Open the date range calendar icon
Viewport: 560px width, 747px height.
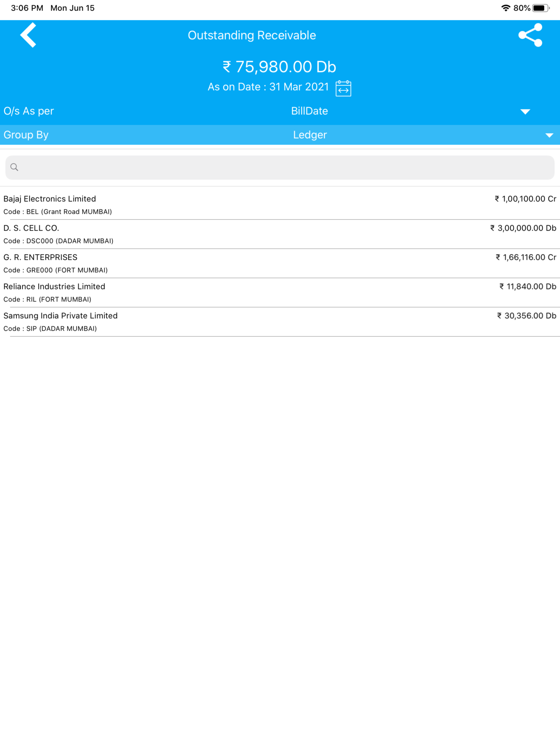tap(343, 89)
